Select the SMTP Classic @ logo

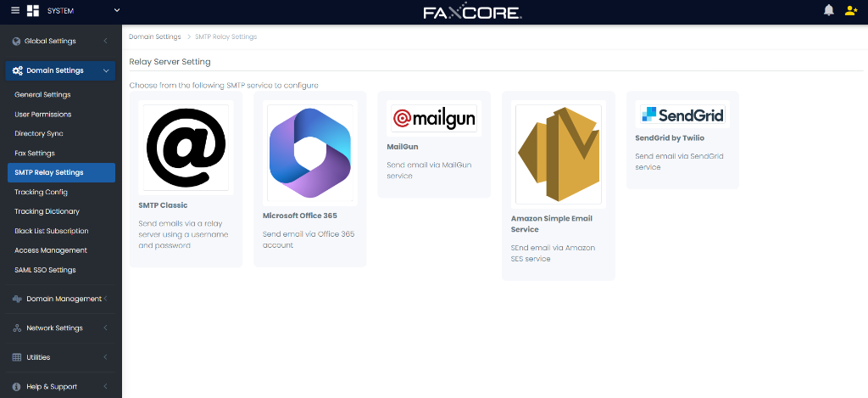point(186,148)
